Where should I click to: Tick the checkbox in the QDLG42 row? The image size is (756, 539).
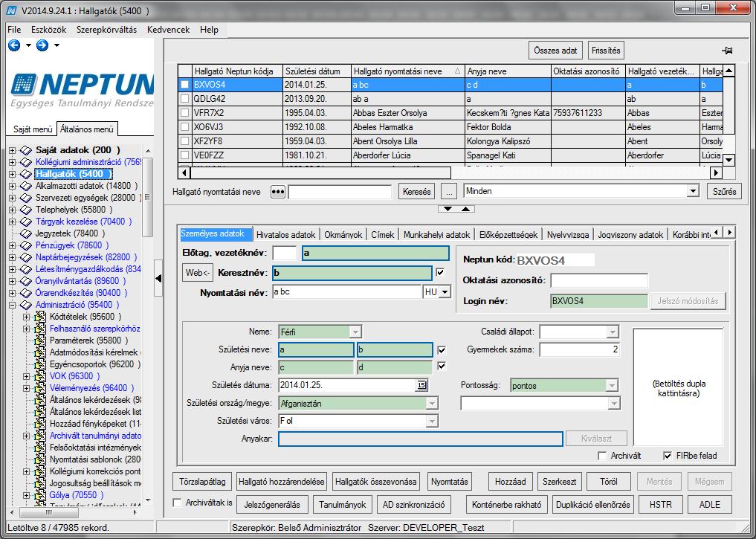click(x=184, y=99)
